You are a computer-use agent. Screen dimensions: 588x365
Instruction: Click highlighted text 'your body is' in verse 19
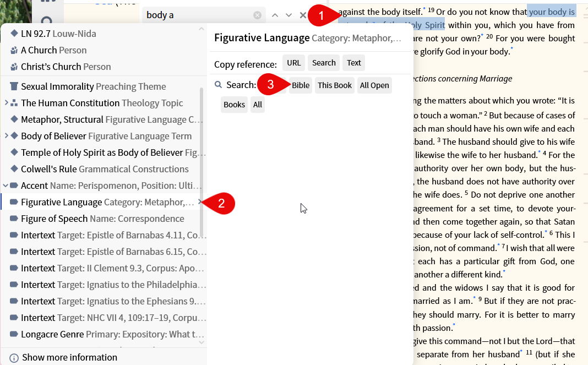(x=552, y=12)
